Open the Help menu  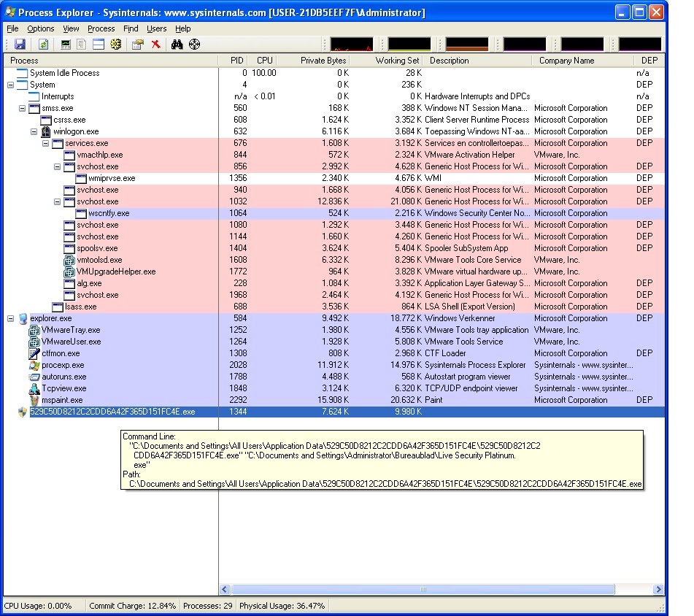click(x=182, y=28)
